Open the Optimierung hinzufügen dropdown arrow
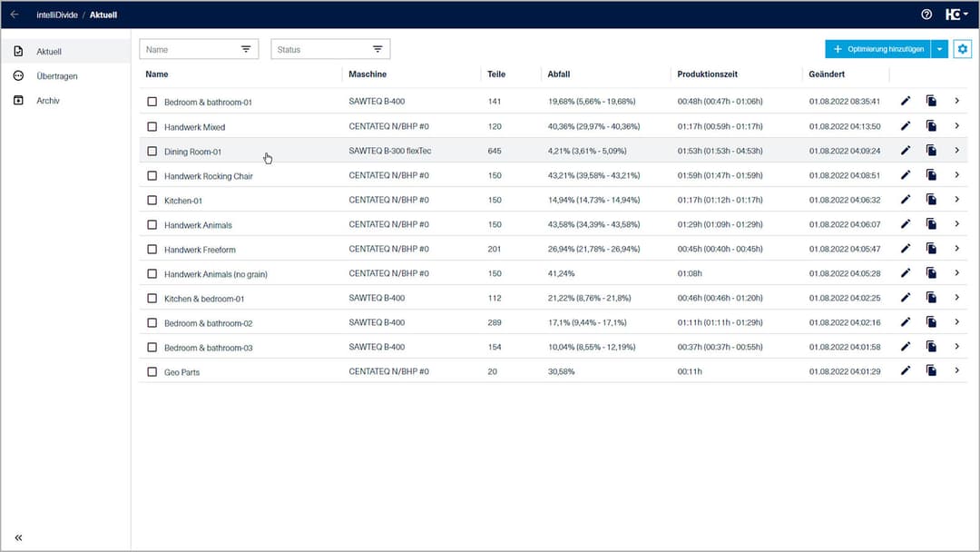This screenshot has height=552, width=980. (940, 49)
